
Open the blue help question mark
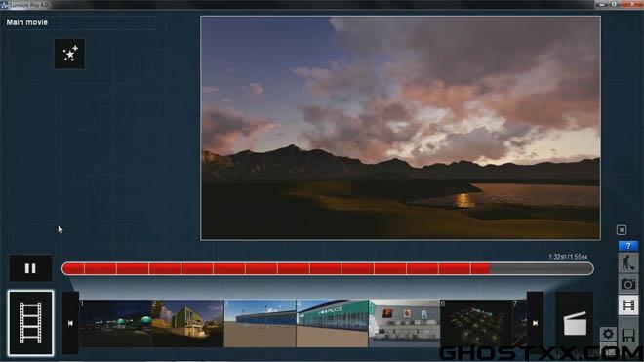pyautogui.click(x=628, y=246)
